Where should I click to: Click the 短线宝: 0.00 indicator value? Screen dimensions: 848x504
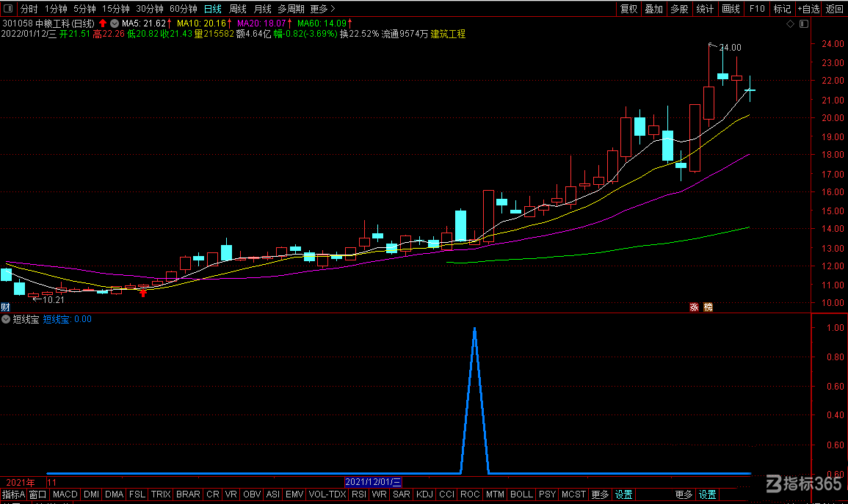[67, 319]
